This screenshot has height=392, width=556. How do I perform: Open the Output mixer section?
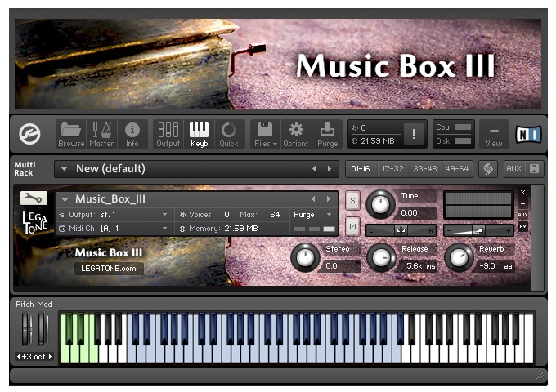pos(168,134)
